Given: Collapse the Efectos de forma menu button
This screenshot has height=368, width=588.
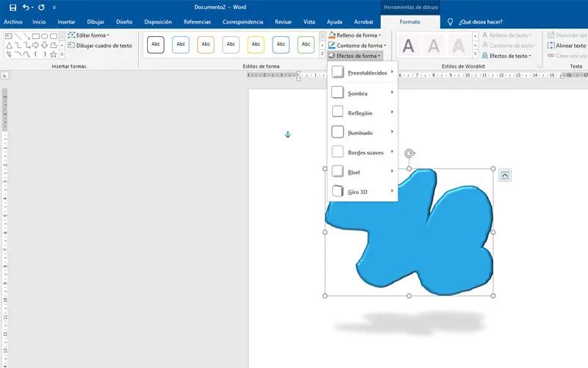Looking at the screenshot, I should (354, 56).
